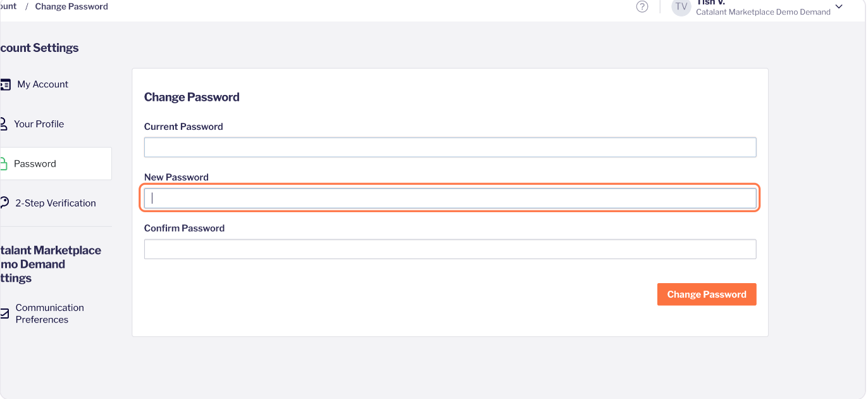Open Communication Preferences
868x399 pixels.
[49, 313]
